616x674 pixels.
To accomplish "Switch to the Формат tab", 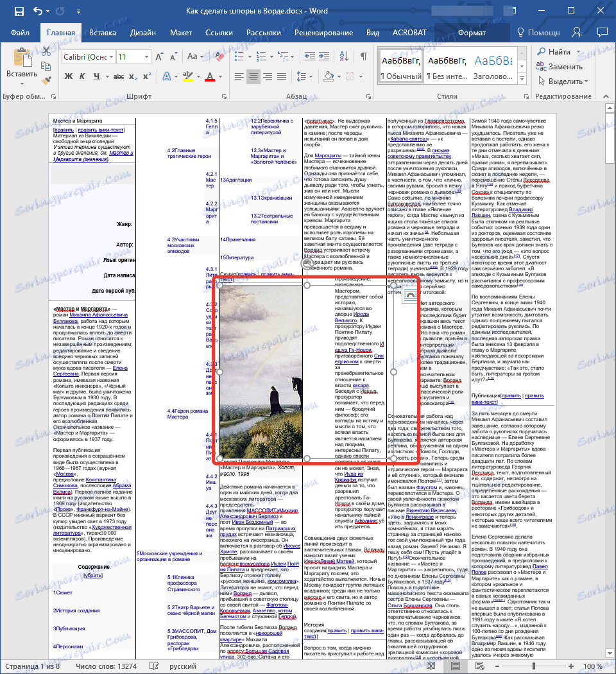I will 472,33.
